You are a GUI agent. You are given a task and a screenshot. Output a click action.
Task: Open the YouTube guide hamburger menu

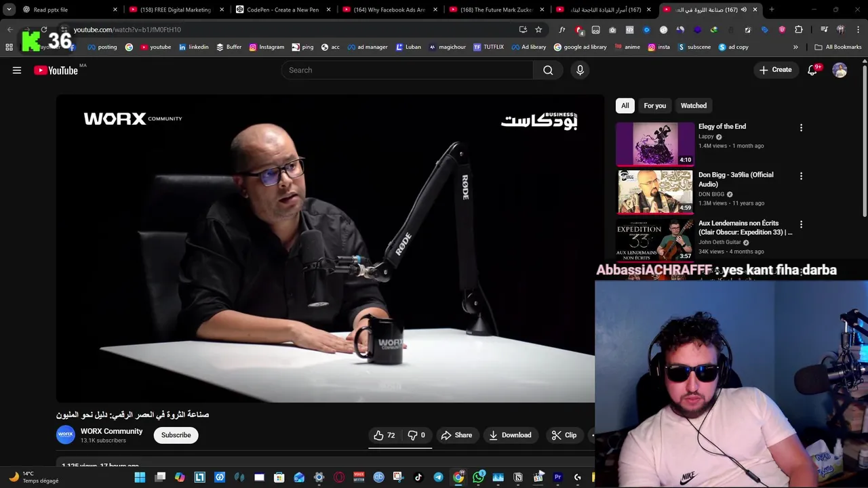[x=17, y=70]
